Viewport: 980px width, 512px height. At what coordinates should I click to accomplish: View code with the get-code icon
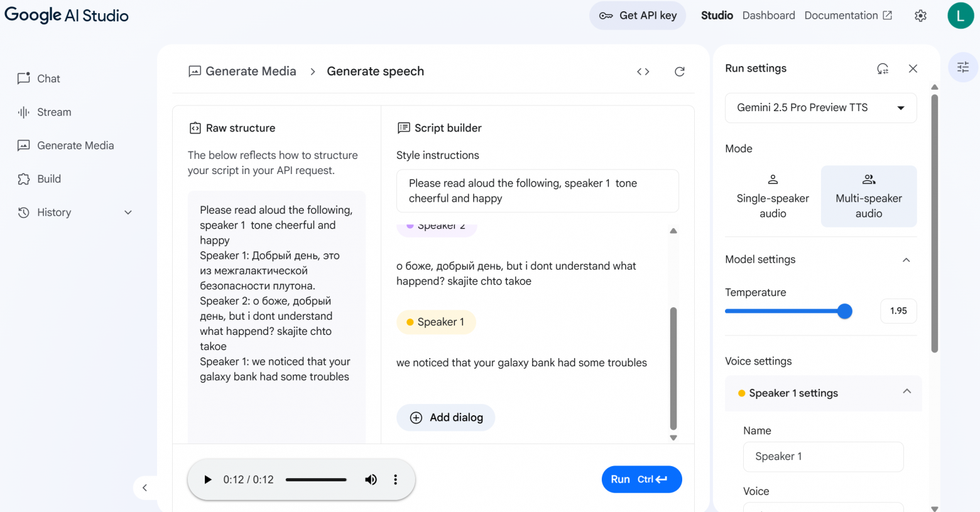click(643, 71)
